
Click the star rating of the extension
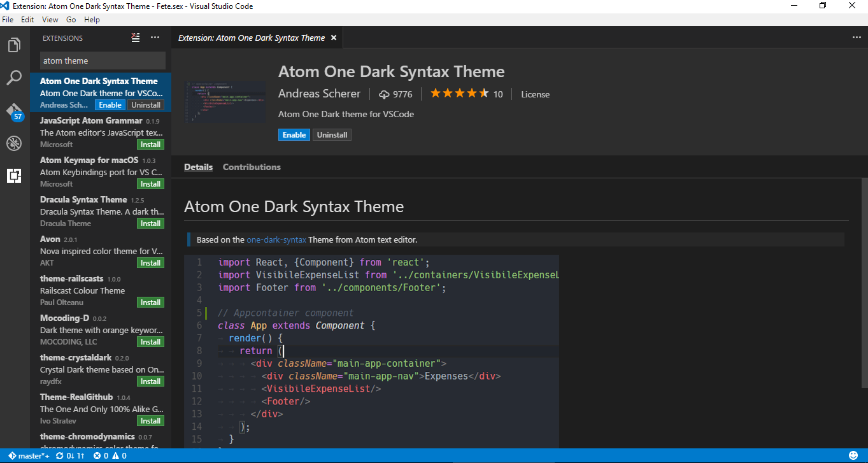pyautogui.click(x=459, y=94)
